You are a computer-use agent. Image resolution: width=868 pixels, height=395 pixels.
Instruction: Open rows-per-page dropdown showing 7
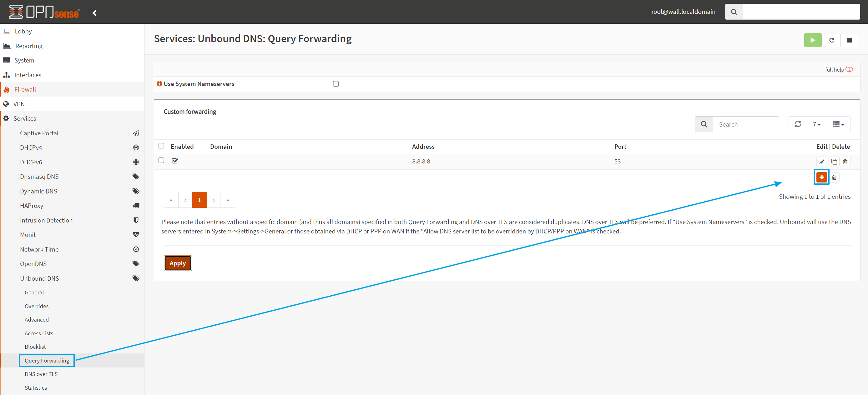point(816,124)
